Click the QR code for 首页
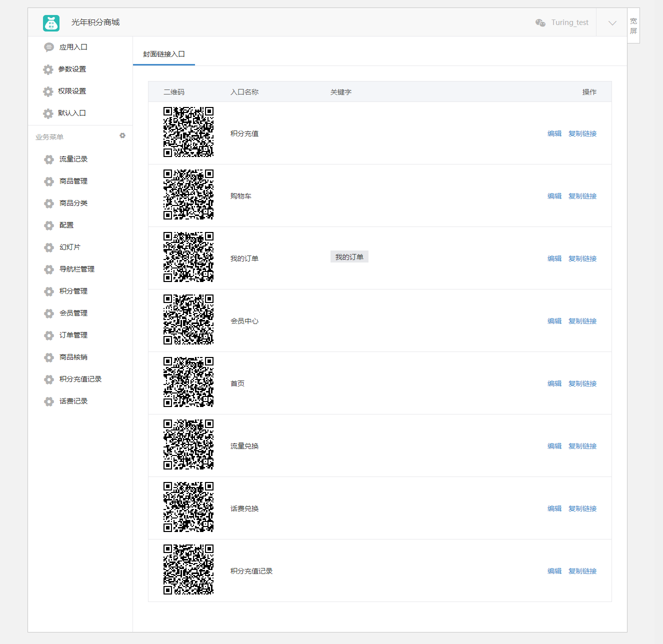 click(188, 382)
